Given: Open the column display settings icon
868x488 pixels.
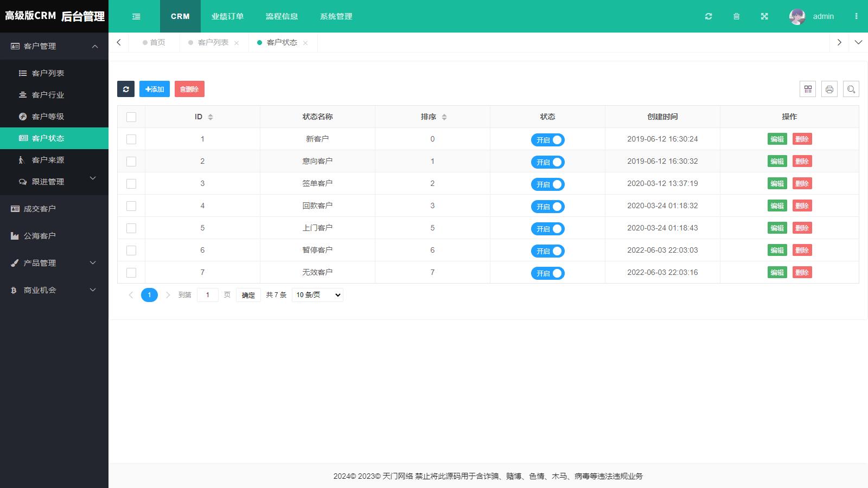Looking at the screenshot, I should point(807,89).
